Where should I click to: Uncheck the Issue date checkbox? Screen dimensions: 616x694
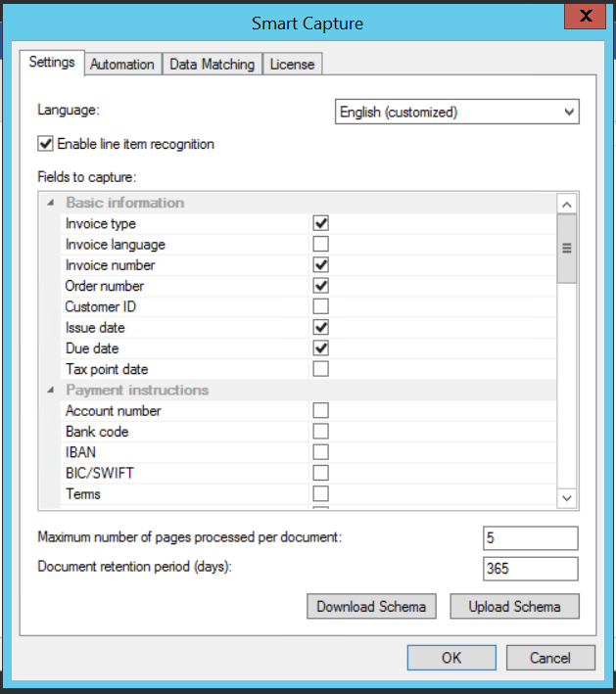[320, 327]
